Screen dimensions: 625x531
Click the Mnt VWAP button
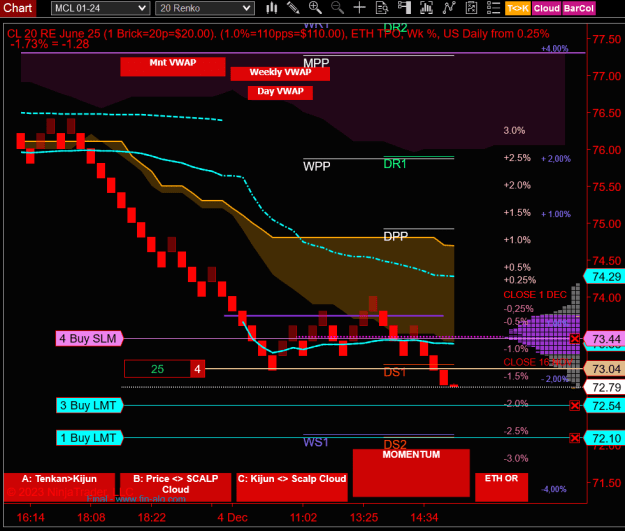click(x=173, y=66)
